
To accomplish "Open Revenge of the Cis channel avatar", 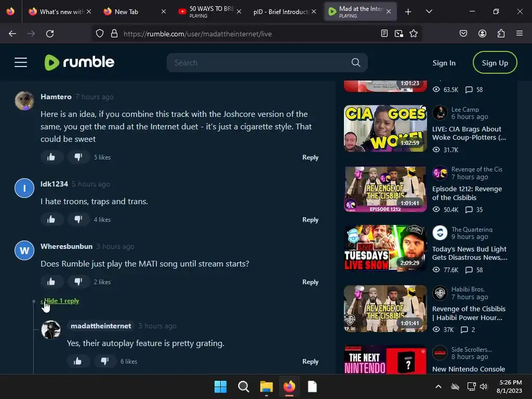I will click(x=440, y=172).
